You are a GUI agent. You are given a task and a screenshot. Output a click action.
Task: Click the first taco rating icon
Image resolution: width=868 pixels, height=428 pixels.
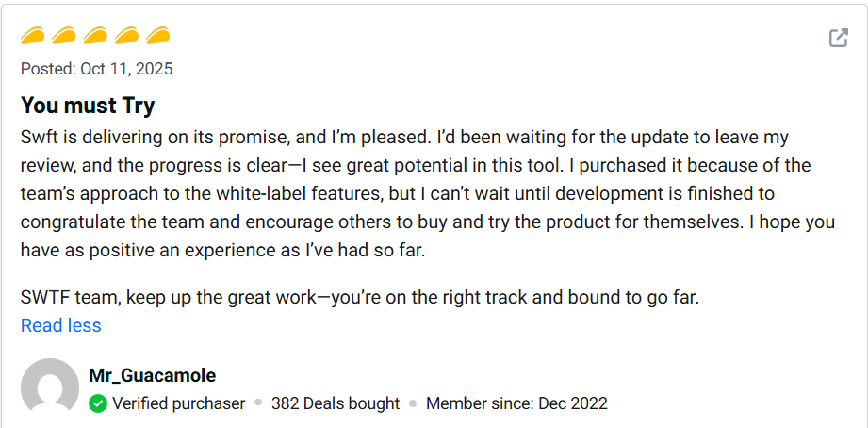(34, 36)
